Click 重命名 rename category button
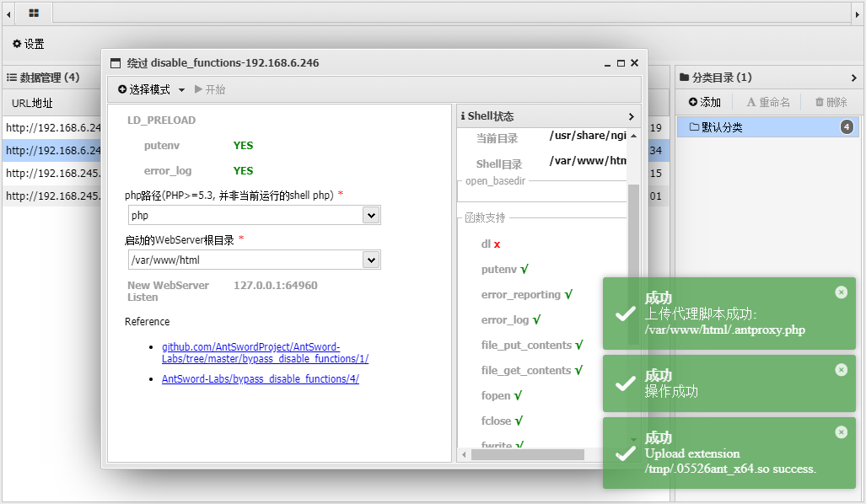Image resolution: width=866 pixels, height=504 pixels. pyautogui.click(x=767, y=102)
